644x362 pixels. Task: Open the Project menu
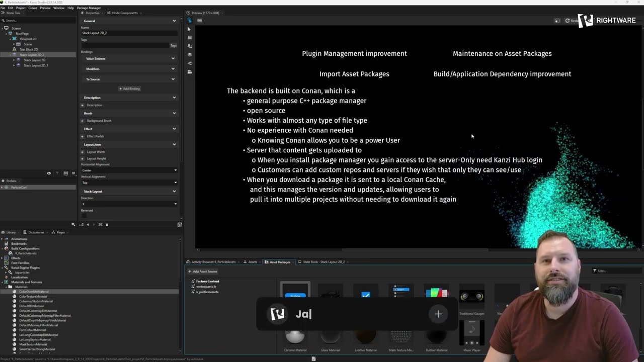pyautogui.click(x=21, y=8)
